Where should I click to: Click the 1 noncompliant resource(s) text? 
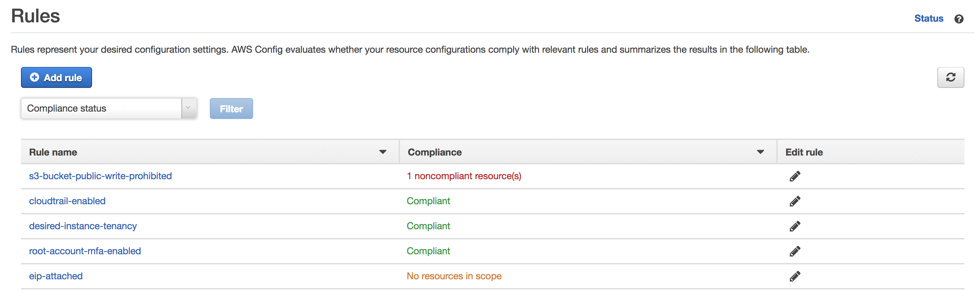[464, 176]
